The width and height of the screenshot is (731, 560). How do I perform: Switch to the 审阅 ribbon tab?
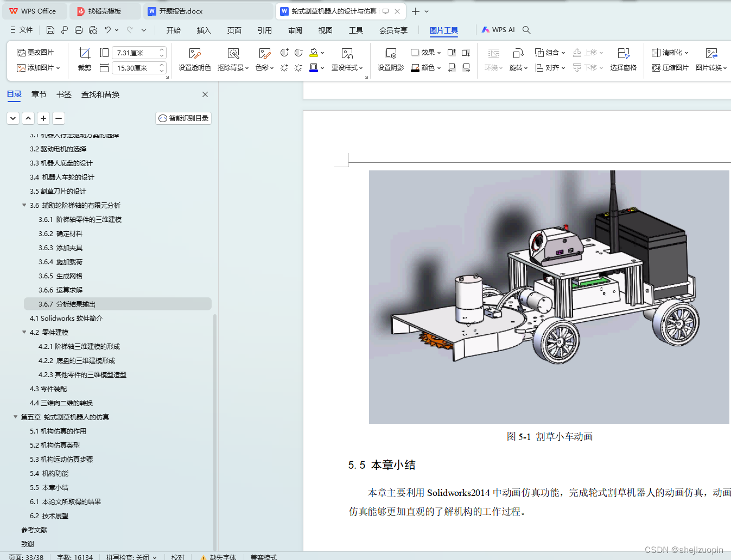click(x=295, y=30)
